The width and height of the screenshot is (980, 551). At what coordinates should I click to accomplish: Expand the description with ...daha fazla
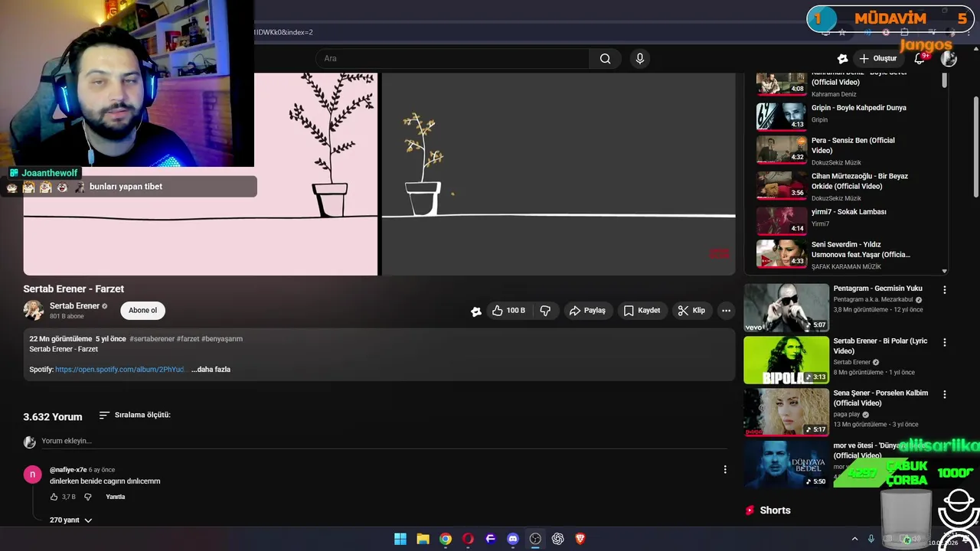tap(211, 370)
